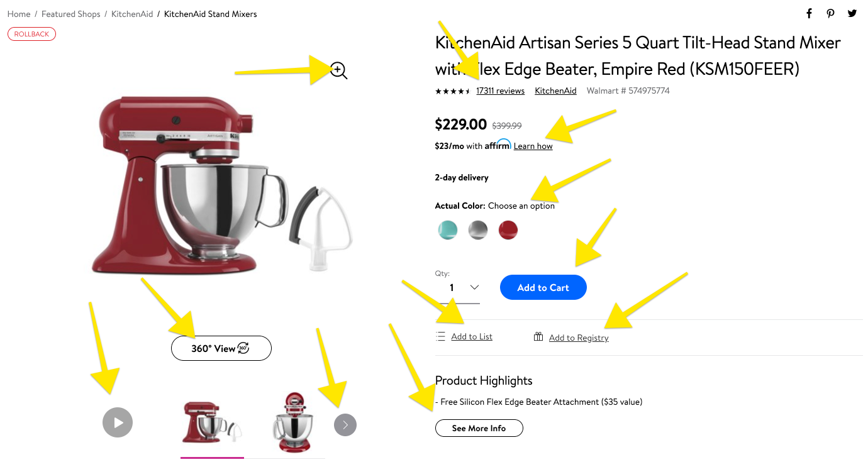The height and width of the screenshot is (462, 868).
Task: Select the aqua color swatch
Action: pyautogui.click(x=448, y=230)
